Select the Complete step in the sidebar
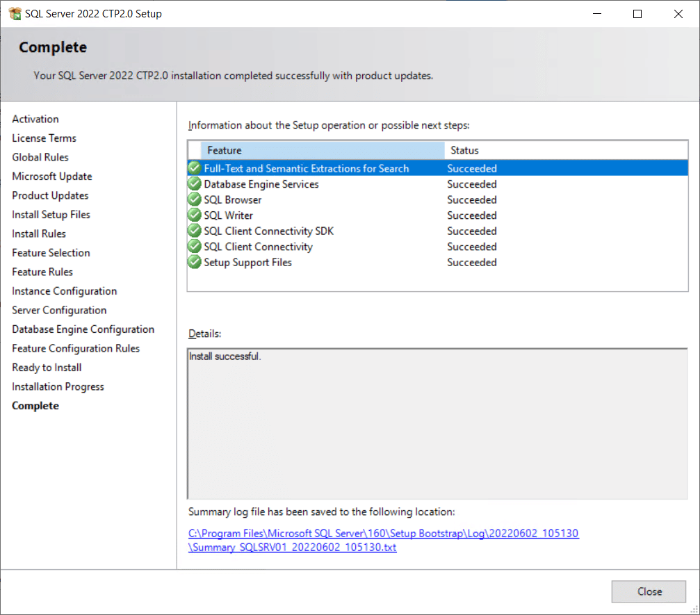700x615 pixels. tap(35, 406)
